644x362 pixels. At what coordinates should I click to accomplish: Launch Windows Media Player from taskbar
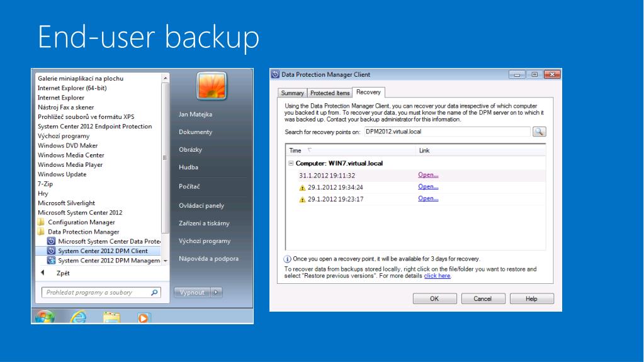pyautogui.click(x=144, y=318)
